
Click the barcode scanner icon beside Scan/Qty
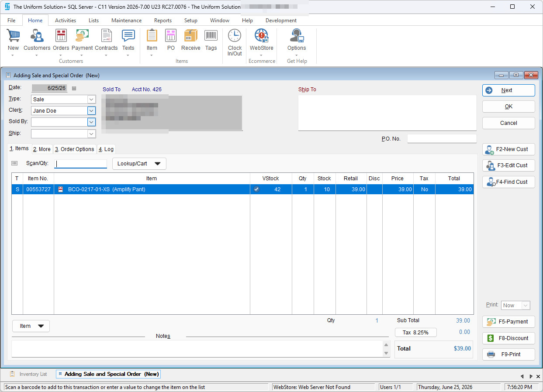click(15, 163)
